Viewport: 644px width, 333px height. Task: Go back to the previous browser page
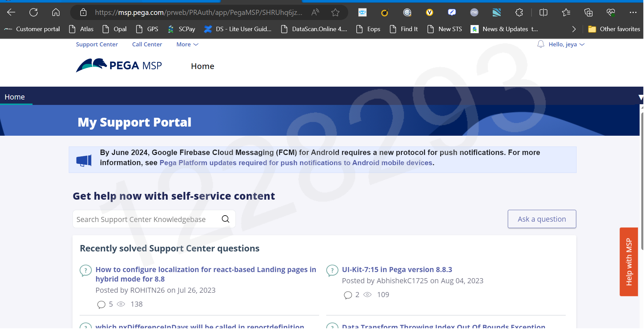11,13
